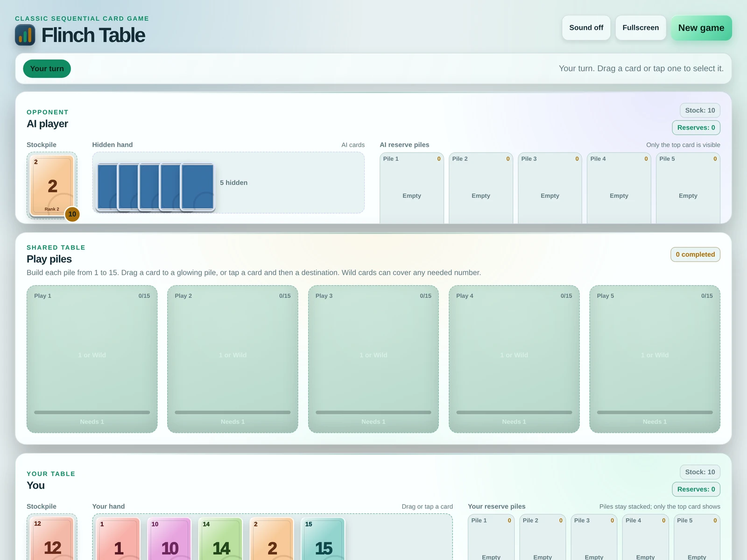This screenshot has width=747, height=560.
Task: Click the AI player heading
Action: (47, 124)
